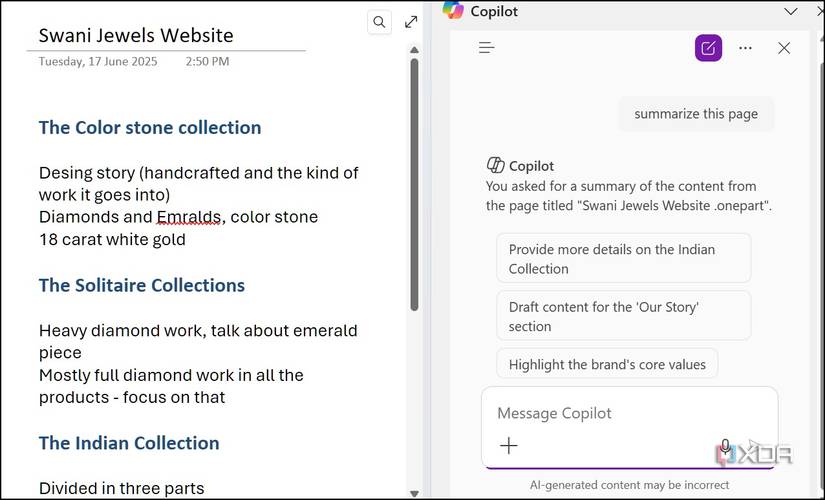Click the Copilot logo in pane header
Screen dimensions: 825x500
453,10
